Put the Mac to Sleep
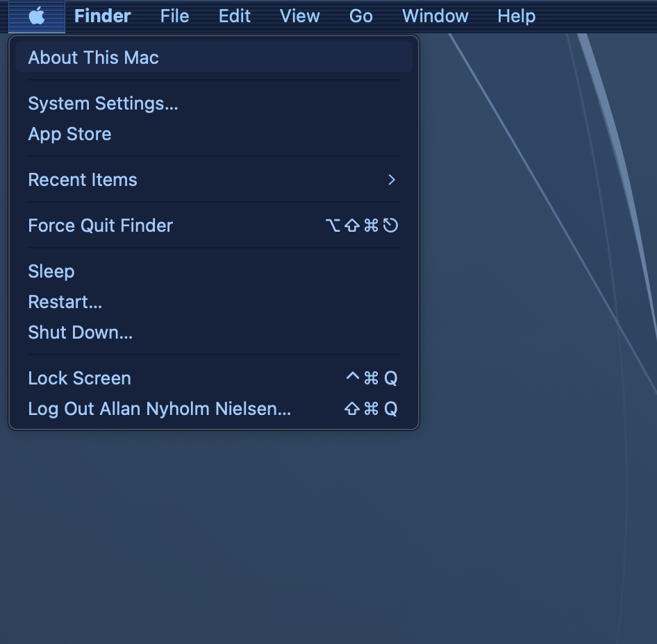Image resolution: width=657 pixels, height=644 pixels. coord(214,271)
